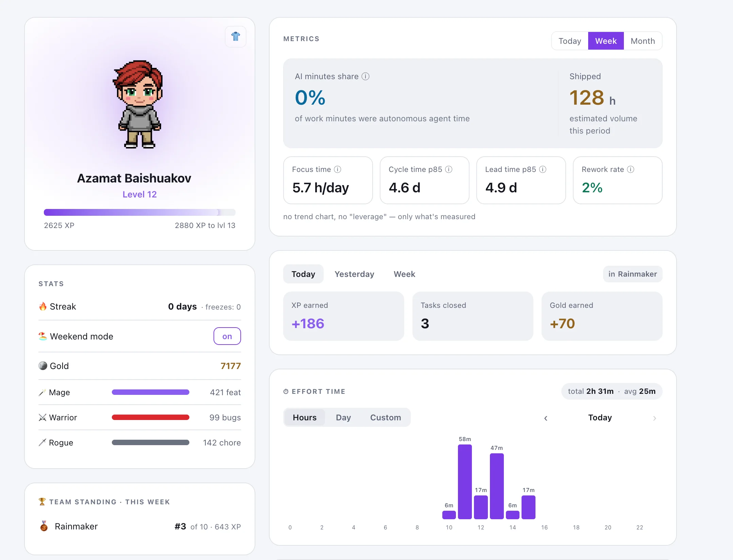
Task: Click the 47m bar in effort chart
Action: tap(497, 486)
